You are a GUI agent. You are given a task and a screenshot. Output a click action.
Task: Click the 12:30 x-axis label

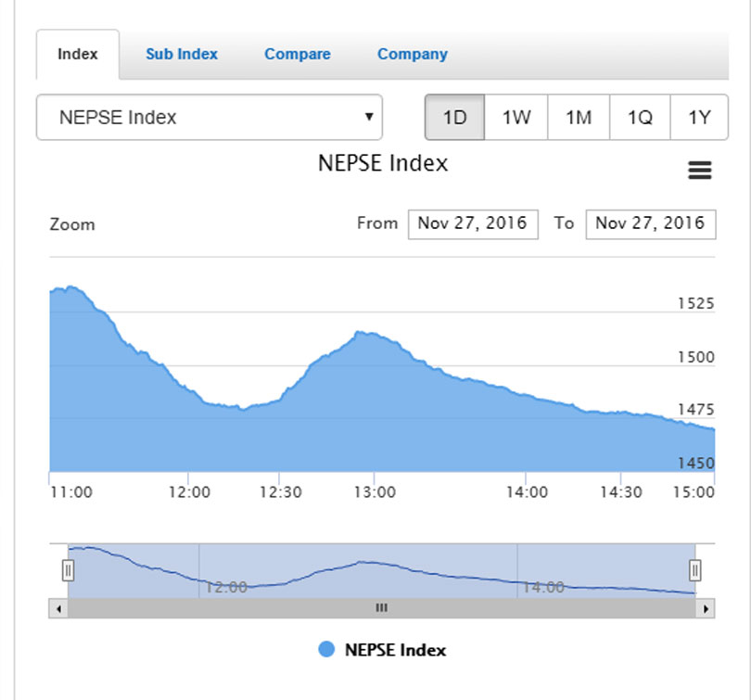click(x=281, y=492)
